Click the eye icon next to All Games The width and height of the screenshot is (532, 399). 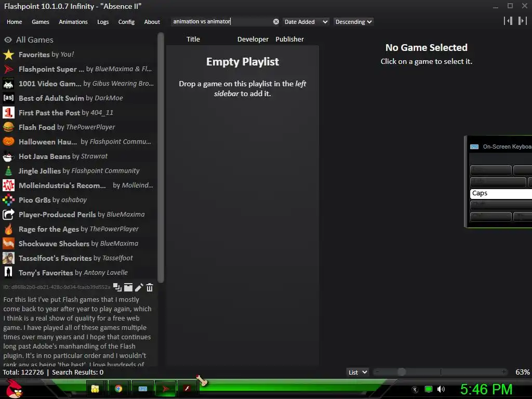[x=8, y=39]
